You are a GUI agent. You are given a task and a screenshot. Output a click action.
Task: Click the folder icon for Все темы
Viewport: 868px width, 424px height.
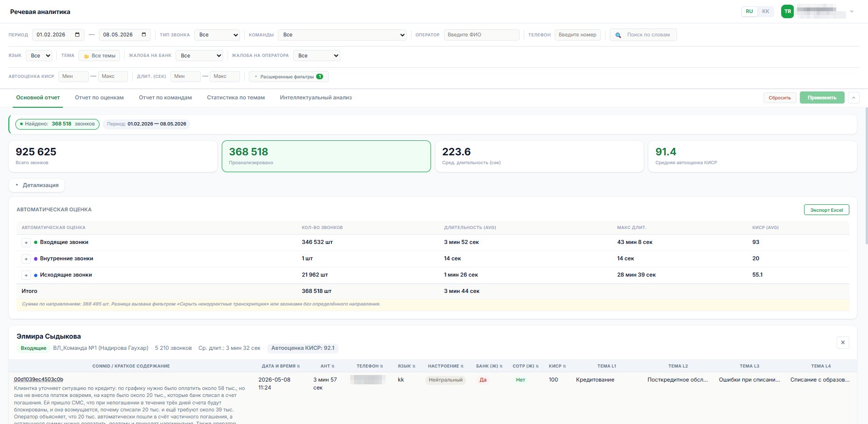86,56
